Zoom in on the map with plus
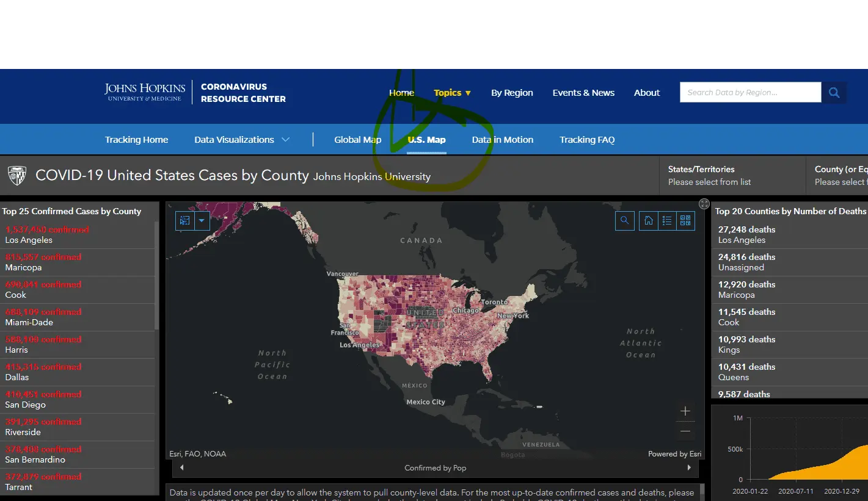This screenshot has height=501, width=868. click(x=685, y=411)
